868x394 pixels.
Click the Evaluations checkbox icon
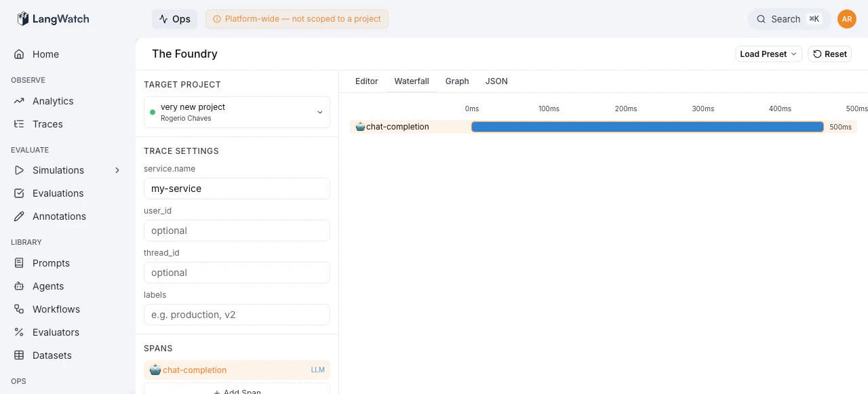coord(19,193)
